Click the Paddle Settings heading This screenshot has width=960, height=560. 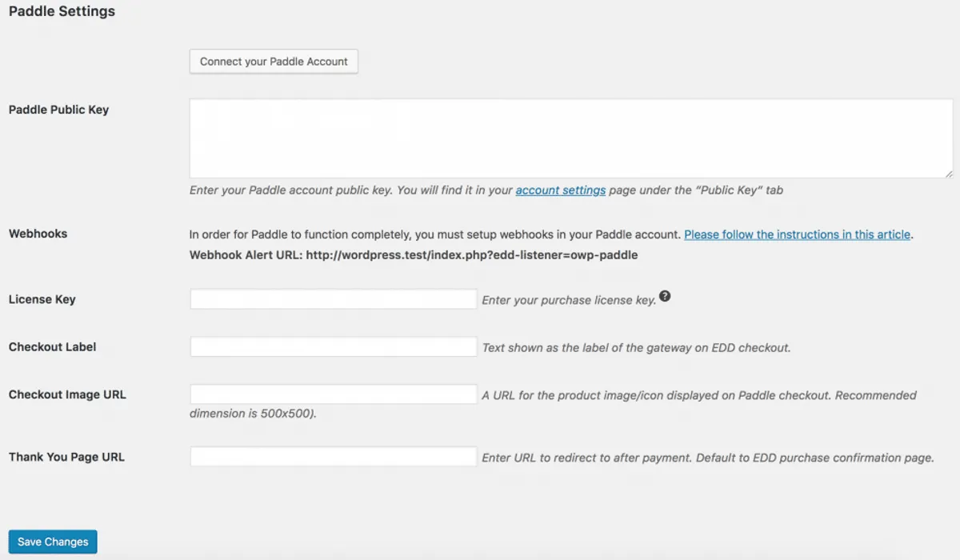pyautogui.click(x=62, y=12)
